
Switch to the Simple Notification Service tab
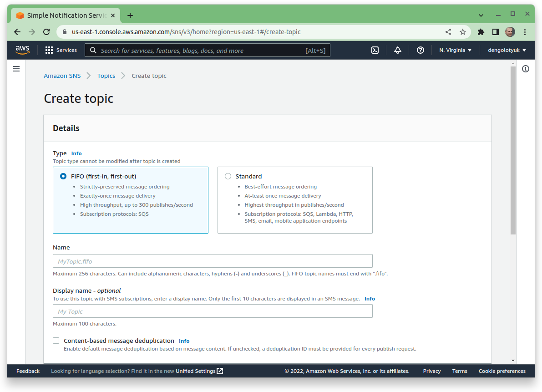(x=64, y=15)
